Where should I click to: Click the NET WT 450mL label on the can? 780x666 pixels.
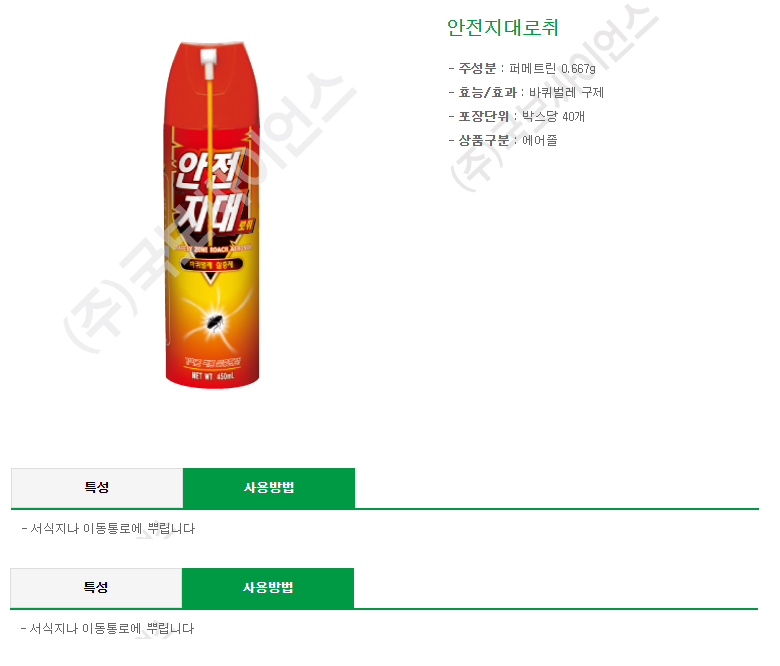[x=212, y=376]
